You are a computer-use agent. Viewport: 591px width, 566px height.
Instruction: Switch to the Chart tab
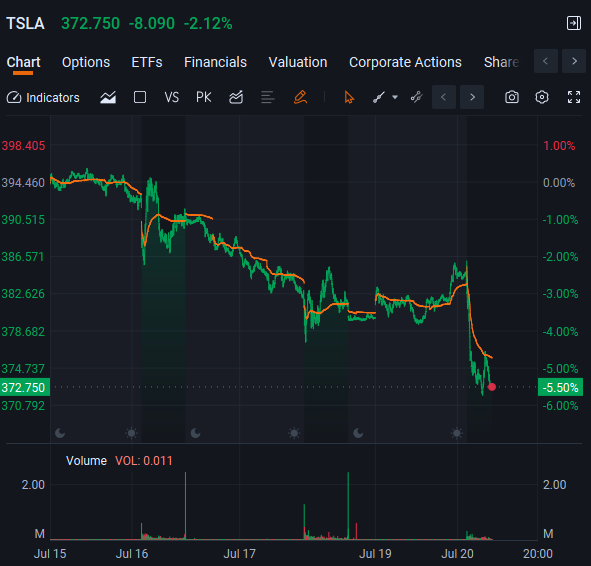[23, 62]
